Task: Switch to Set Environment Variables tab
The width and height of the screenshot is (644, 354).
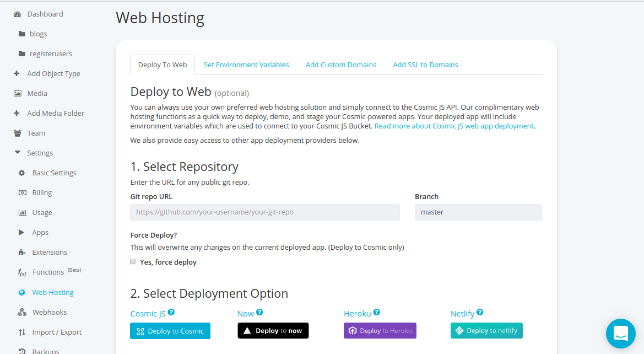Action: pos(246,65)
